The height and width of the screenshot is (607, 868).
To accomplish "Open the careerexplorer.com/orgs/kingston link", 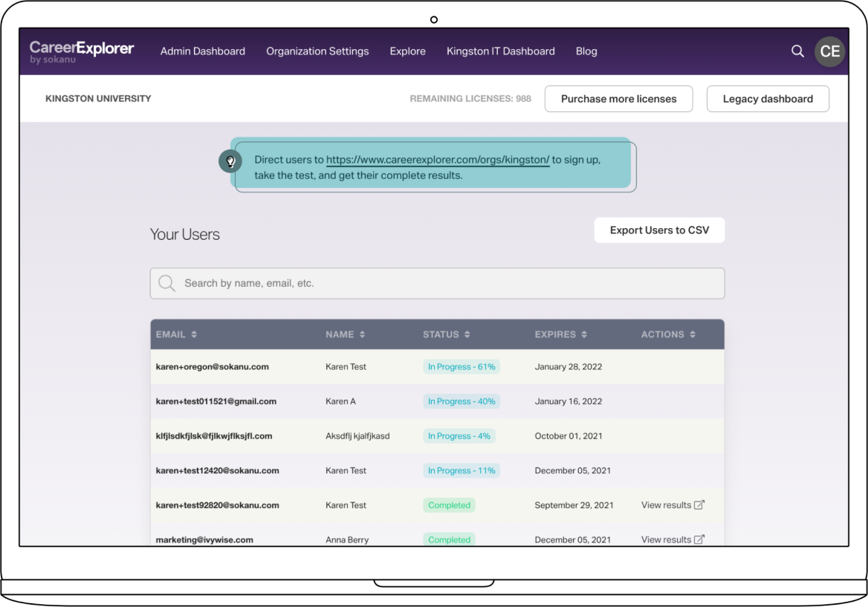I will point(435,159).
